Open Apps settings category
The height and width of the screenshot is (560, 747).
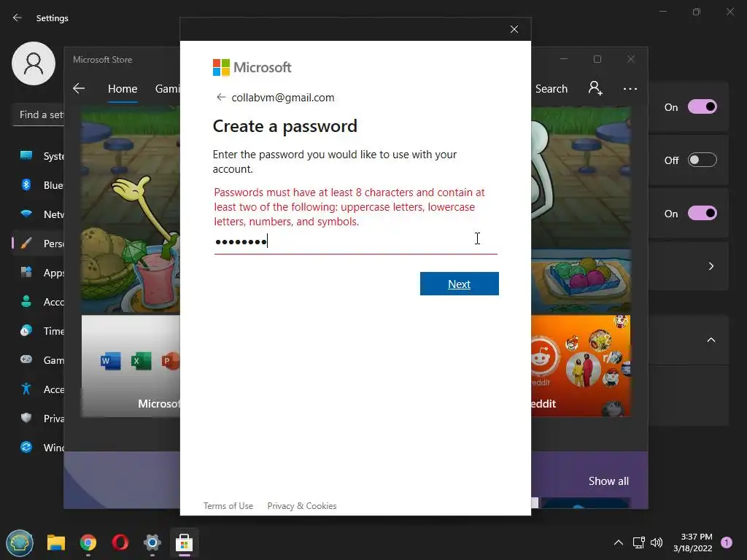click(39, 273)
